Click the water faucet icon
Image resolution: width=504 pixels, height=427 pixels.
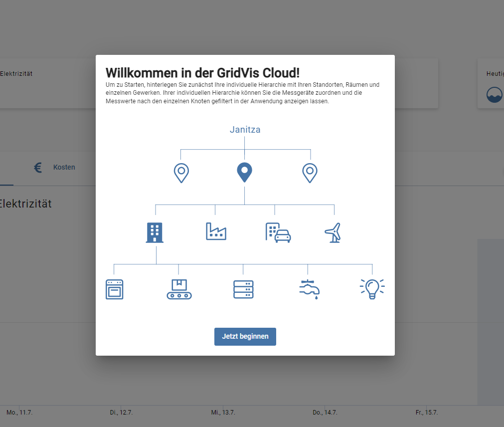(310, 289)
